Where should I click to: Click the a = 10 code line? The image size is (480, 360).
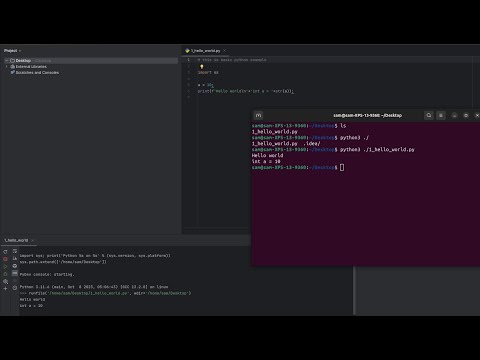205,85
